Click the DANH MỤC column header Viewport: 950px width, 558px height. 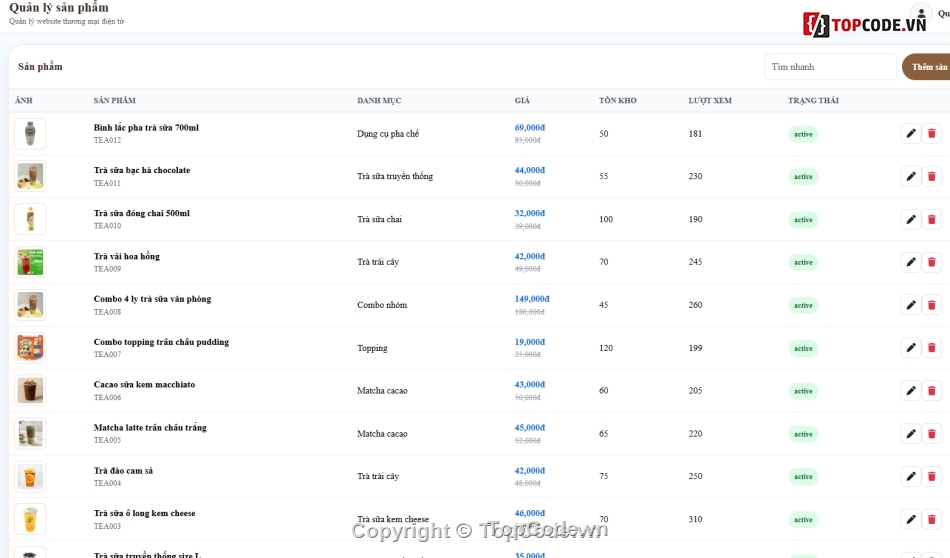point(379,101)
